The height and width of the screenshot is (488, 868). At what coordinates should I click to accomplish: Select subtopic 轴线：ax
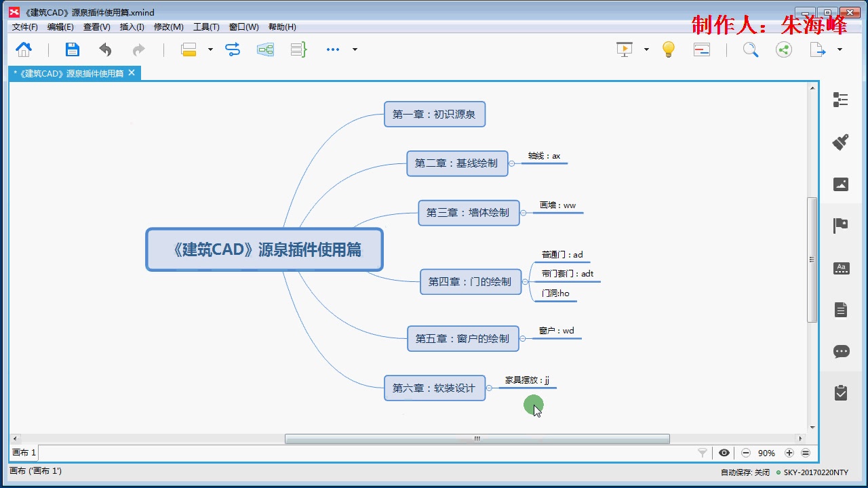(545, 156)
